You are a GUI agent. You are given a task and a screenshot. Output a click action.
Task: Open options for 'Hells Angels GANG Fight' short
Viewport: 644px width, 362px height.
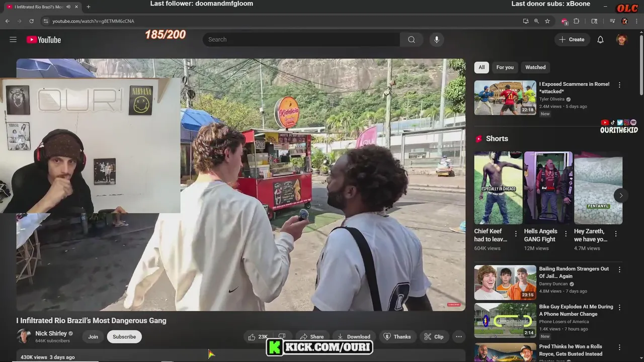point(566,233)
